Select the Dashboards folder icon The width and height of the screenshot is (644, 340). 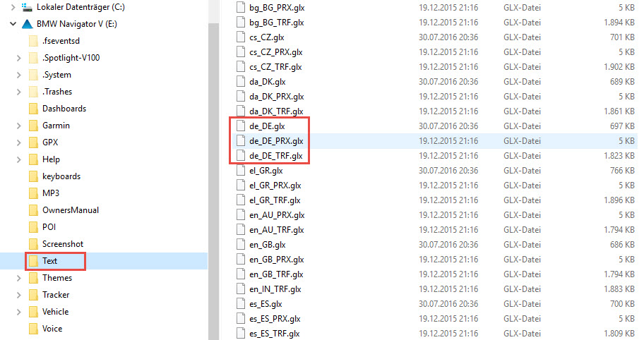[x=34, y=109]
